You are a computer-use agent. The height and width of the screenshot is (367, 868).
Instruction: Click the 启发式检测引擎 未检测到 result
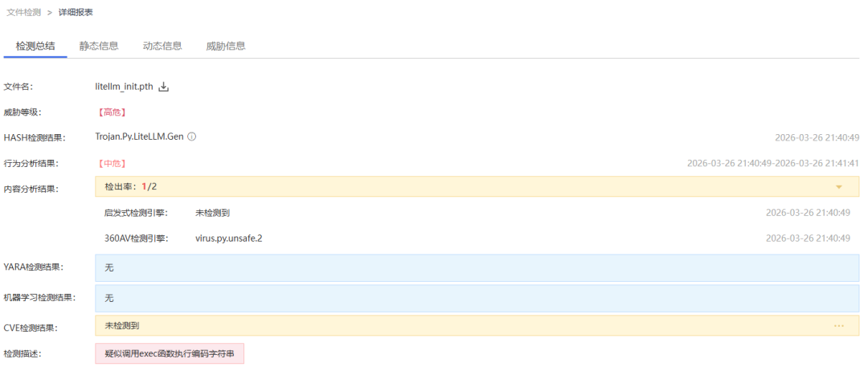tap(213, 213)
